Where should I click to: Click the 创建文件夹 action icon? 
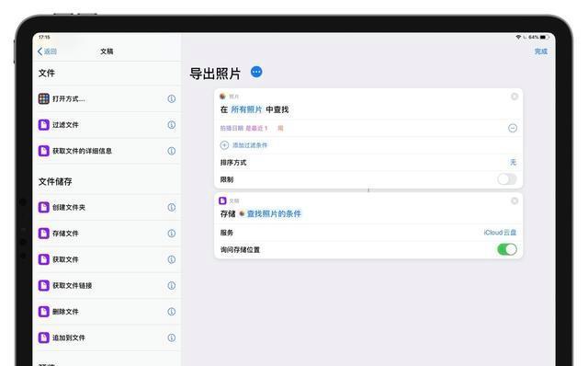coord(44,207)
